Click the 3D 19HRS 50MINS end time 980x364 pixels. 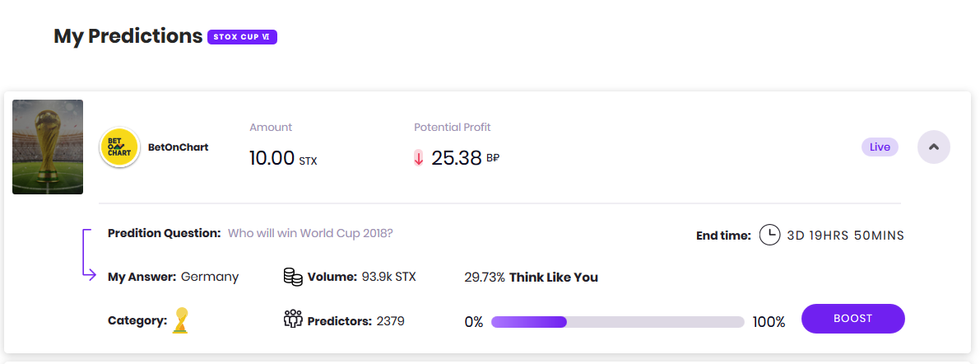[x=845, y=236]
